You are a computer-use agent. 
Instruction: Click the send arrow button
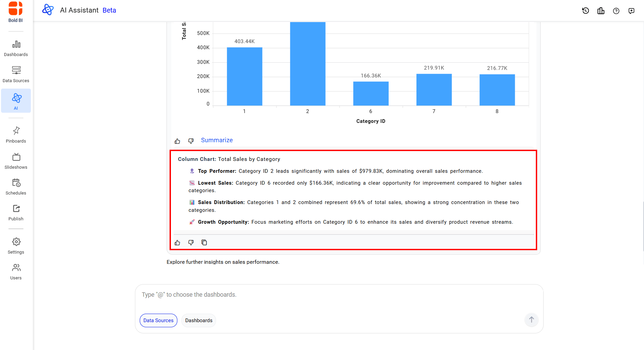pyautogui.click(x=531, y=320)
